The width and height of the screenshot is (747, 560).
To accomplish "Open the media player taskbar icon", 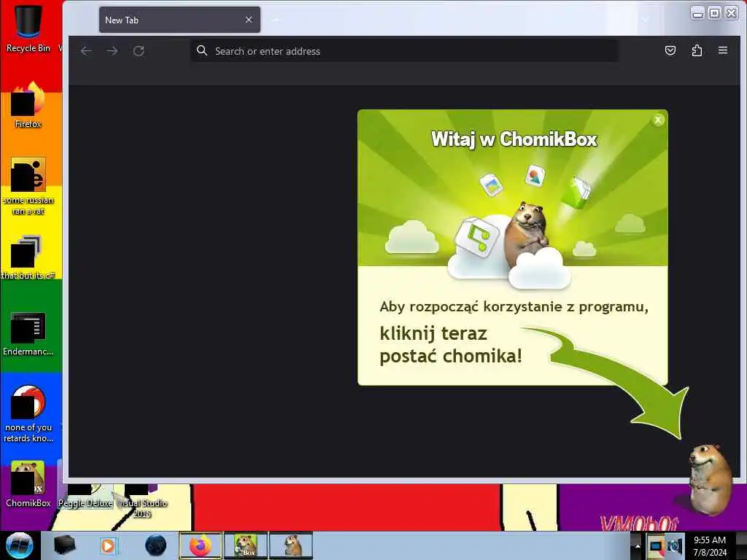I will coord(109,545).
